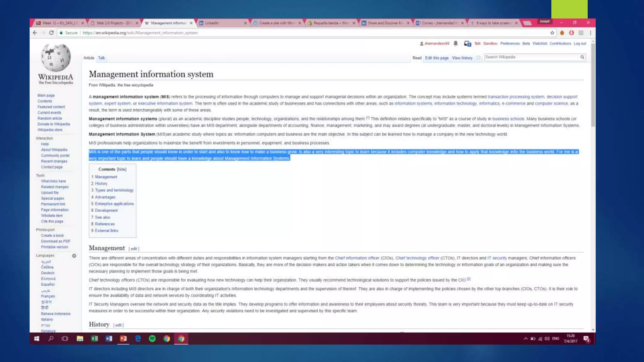Open the Wikipedia notices tray icon

tap(467, 44)
